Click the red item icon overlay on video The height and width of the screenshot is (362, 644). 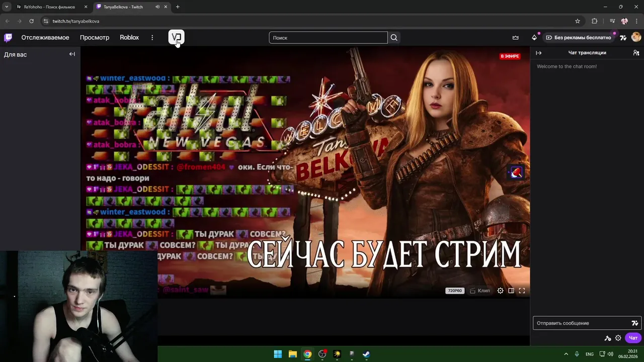click(516, 172)
